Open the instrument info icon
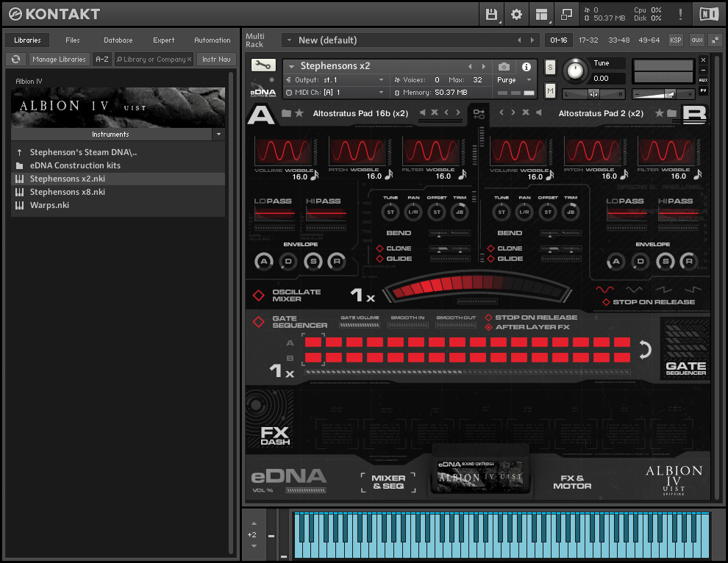Screen dimensions: 728x563 (x=527, y=67)
